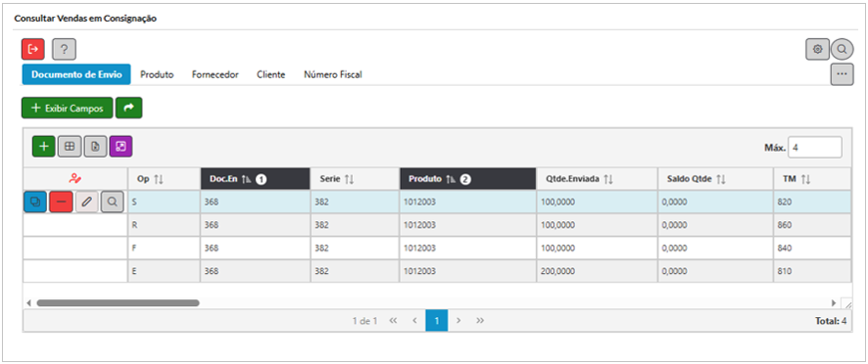Open the three-dots more options menu
Screen dimensions: 868x364
[x=842, y=74]
